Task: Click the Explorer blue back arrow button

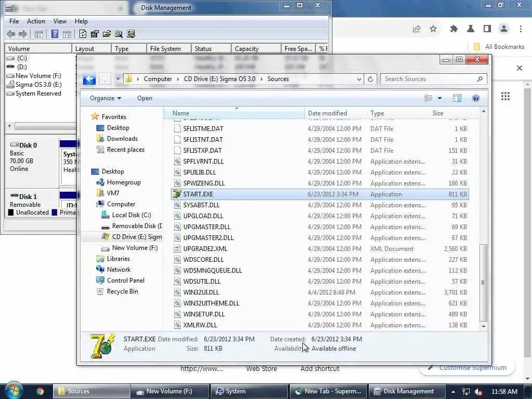Action: [x=89, y=79]
